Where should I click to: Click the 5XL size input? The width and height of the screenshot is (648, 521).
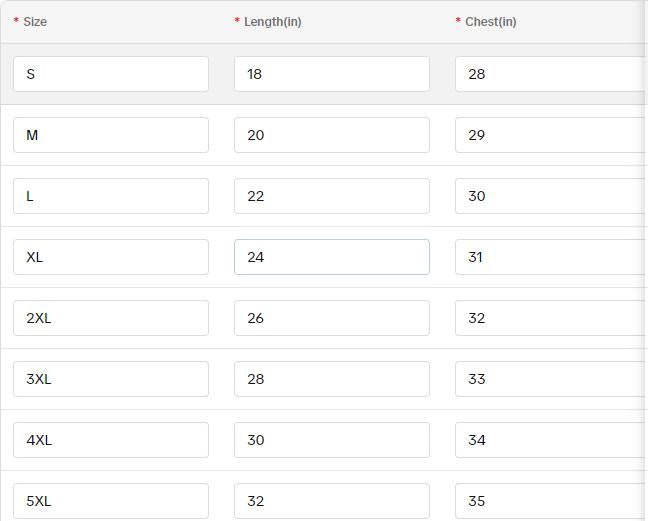tap(110, 501)
